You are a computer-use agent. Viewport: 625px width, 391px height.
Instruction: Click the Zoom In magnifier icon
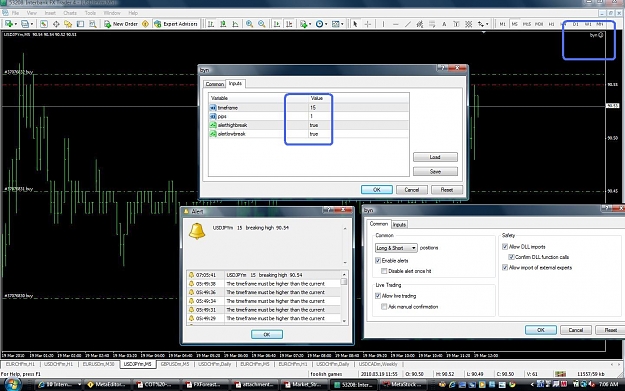coord(250,24)
